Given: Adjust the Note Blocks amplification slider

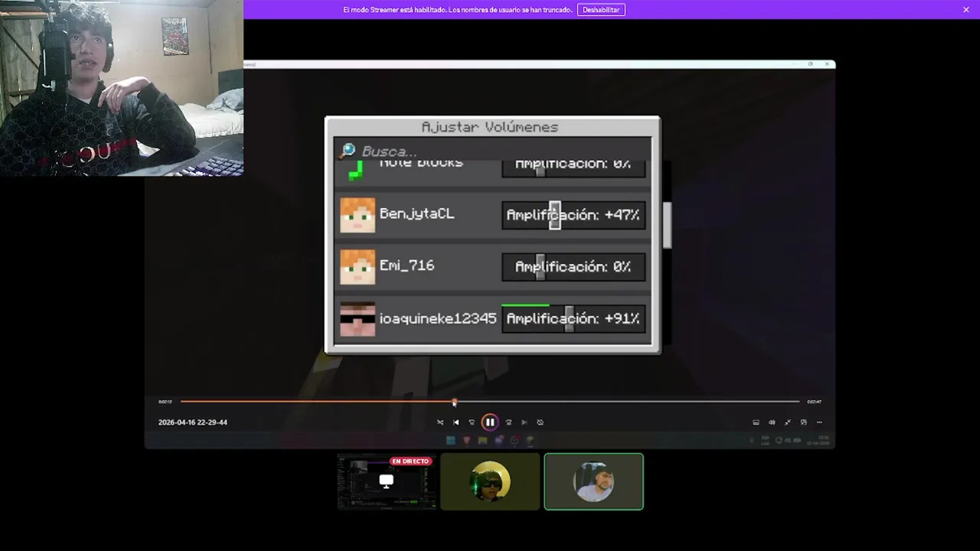Looking at the screenshot, I should pos(573,168).
